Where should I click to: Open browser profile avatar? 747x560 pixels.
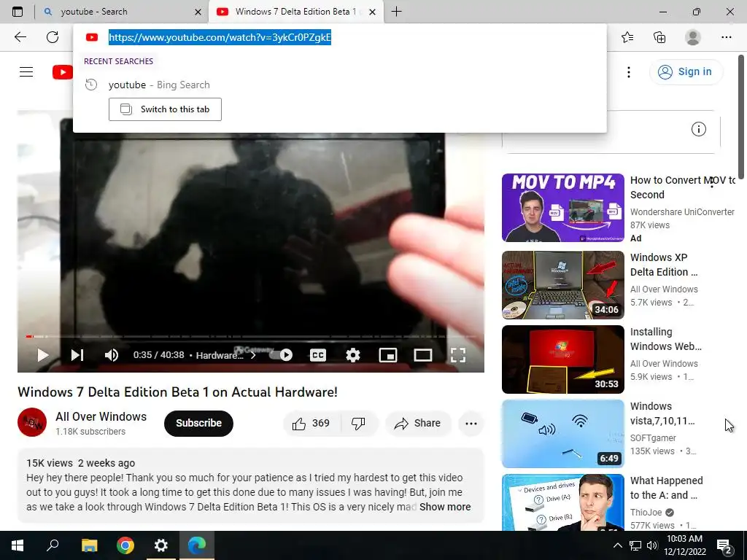693,37
